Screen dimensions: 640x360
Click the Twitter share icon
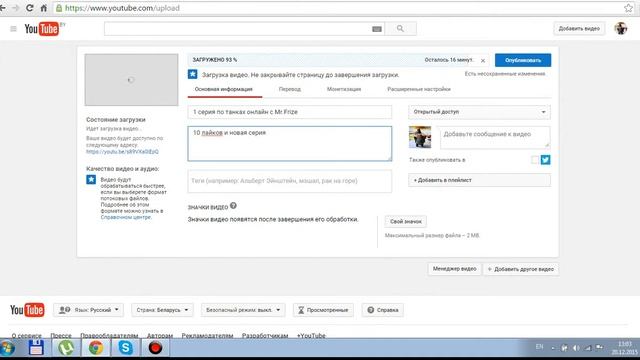tap(545, 160)
